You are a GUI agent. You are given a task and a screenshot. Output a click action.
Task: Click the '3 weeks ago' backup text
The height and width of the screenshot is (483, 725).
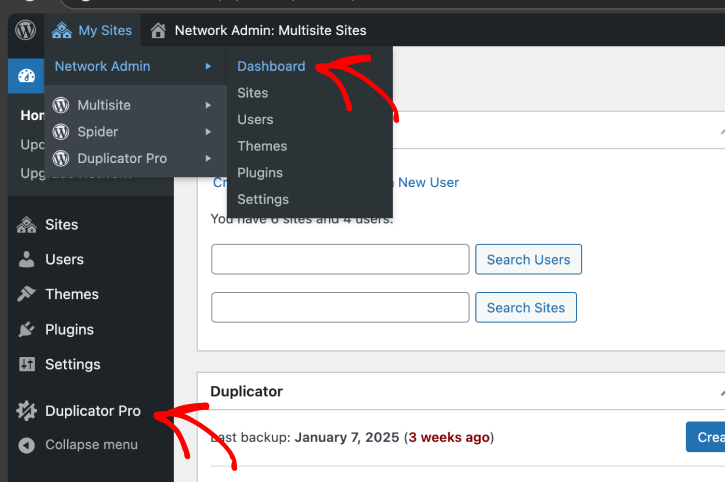tap(449, 437)
